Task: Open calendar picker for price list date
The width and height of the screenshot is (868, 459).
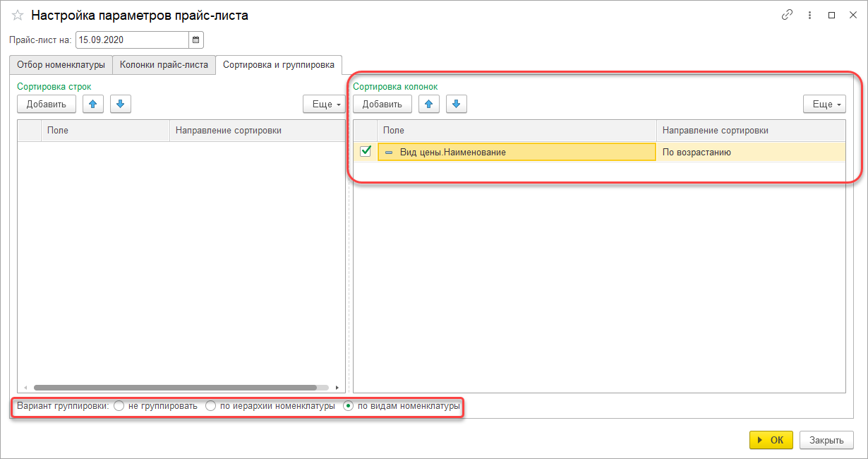Action: [196, 40]
